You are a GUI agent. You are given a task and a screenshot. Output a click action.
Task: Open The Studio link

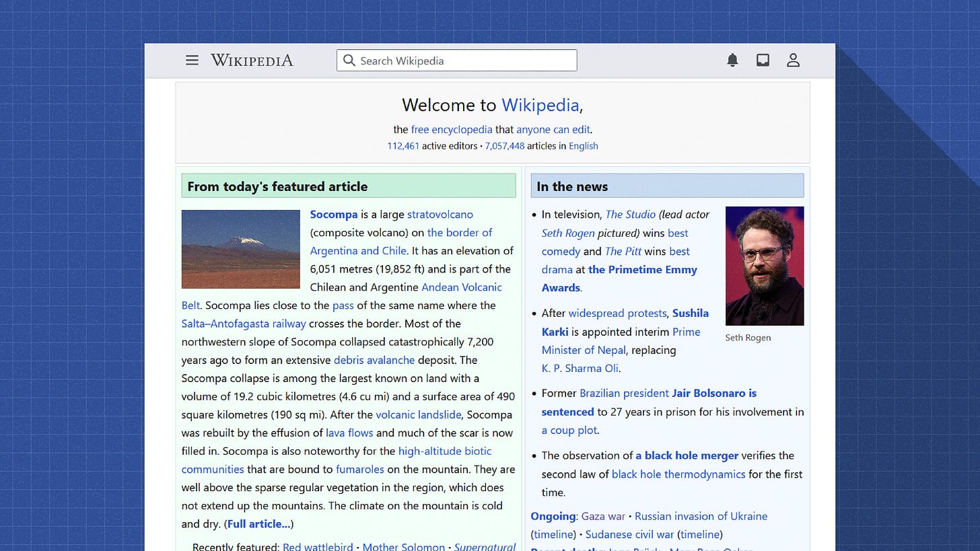631,214
